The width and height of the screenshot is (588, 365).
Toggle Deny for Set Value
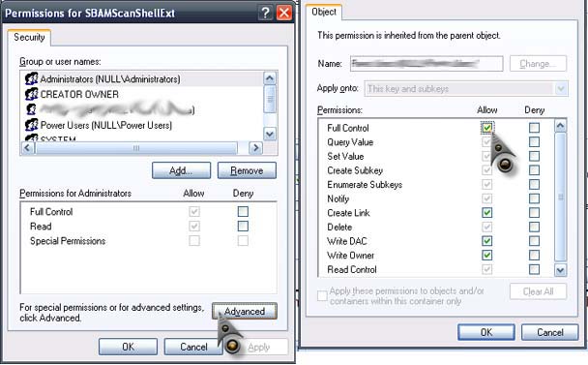[535, 156]
